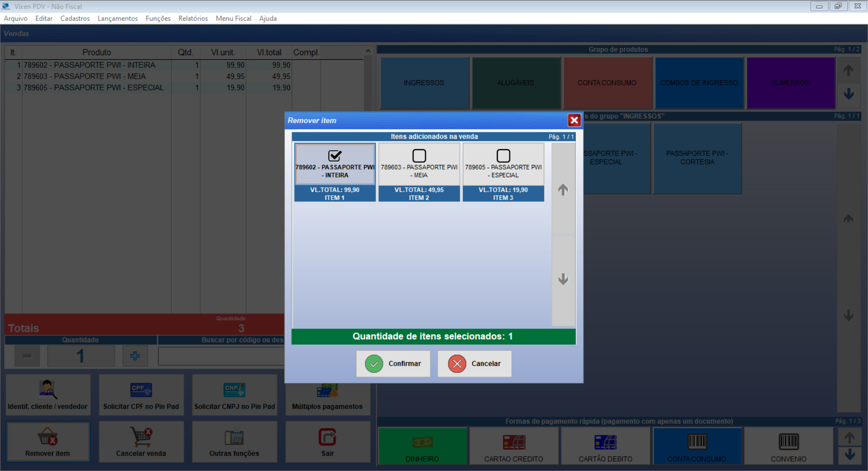868x471 pixels.
Task: Select sale row 789603 - PASSAPORTE PWI - MEIA
Action: [184, 76]
